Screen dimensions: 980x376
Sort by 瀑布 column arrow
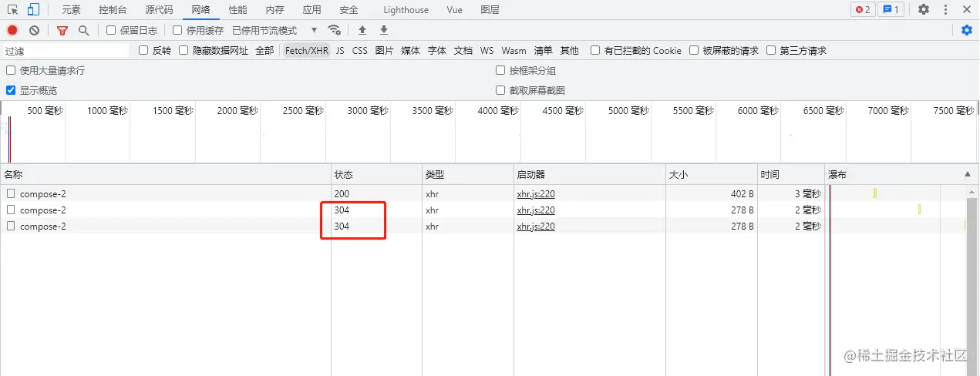968,174
